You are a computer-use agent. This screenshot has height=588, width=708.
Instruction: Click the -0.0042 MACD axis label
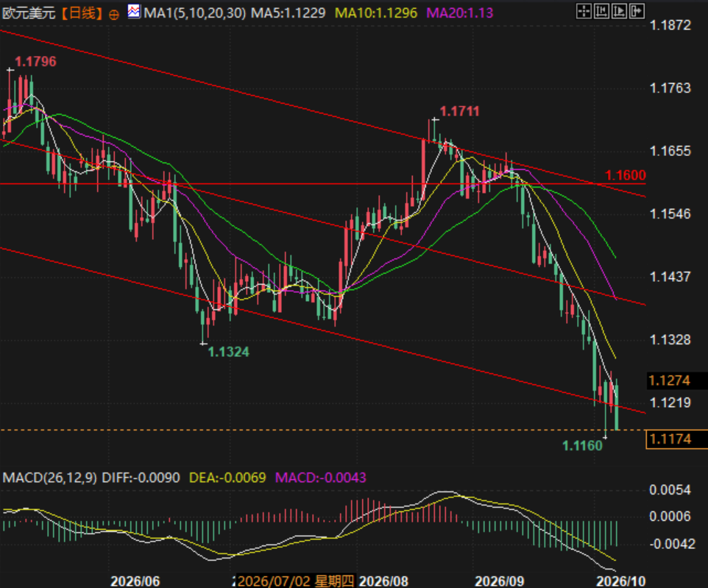click(x=673, y=544)
